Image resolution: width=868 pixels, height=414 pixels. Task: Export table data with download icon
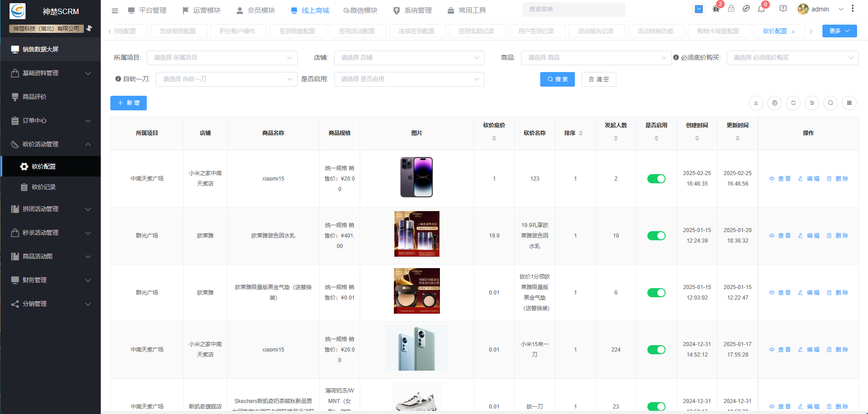pos(756,103)
